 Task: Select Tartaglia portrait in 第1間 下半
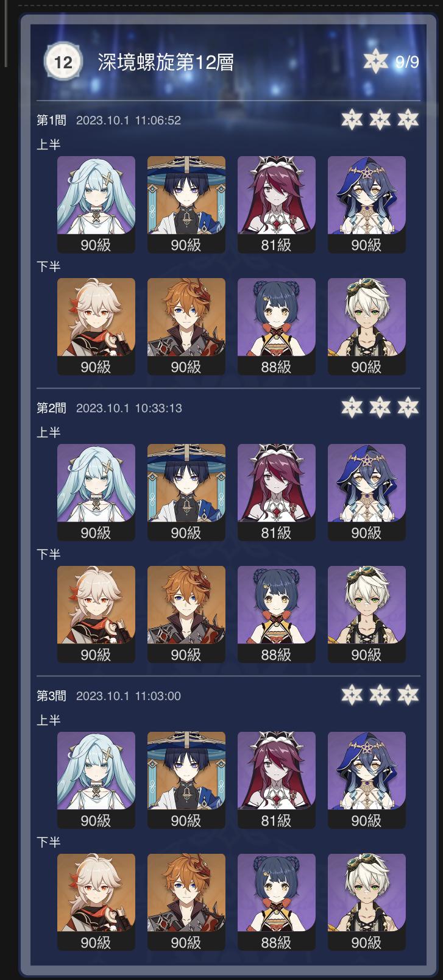pyautogui.click(x=186, y=326)
